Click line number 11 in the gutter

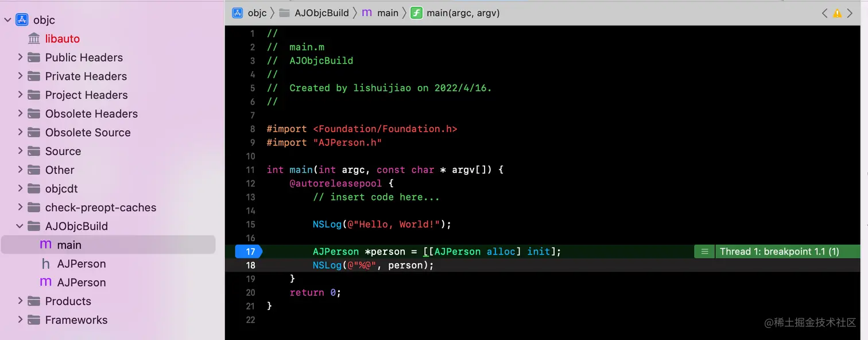click(250, 169)
